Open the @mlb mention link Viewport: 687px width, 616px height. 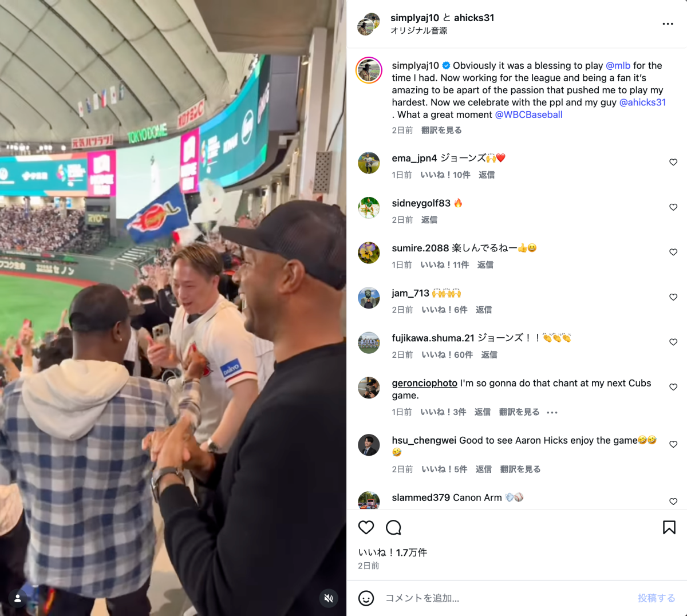tap(618, 65)
